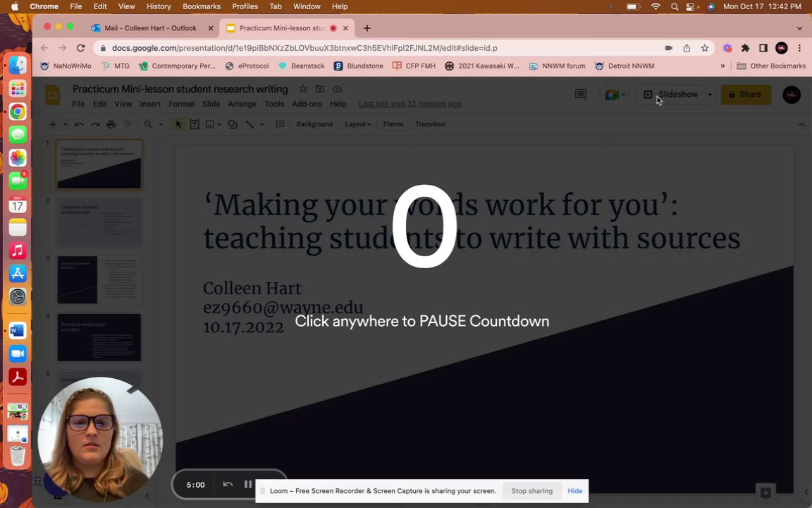Toggle the Chrome side panel
The height and width of the screenshot is (508, 812).
[x=763, y=48]
